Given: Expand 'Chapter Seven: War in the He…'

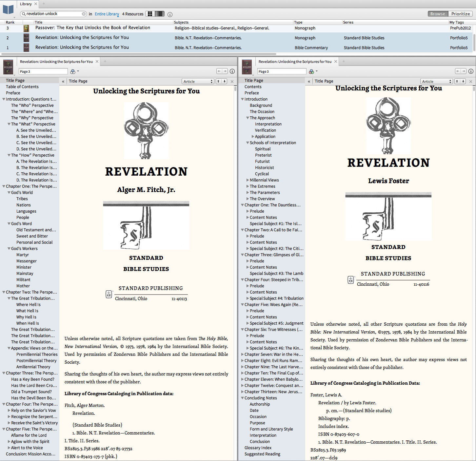Looking at the screenshot, I should (x=242, y=355).
